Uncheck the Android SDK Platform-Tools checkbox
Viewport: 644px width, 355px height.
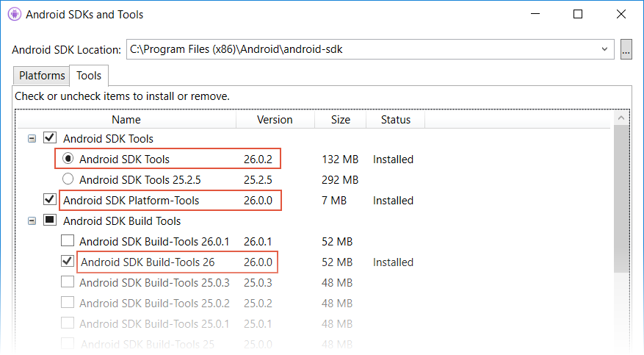click(50, 200)
